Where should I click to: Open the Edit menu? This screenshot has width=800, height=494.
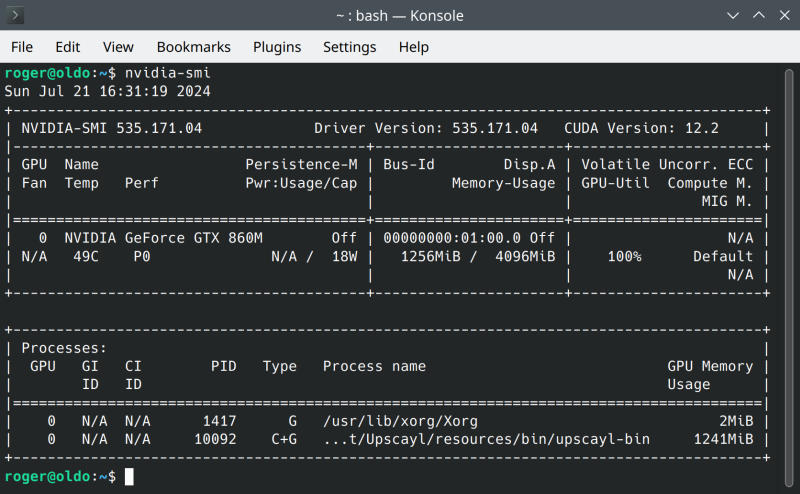[x=68, y=47]
